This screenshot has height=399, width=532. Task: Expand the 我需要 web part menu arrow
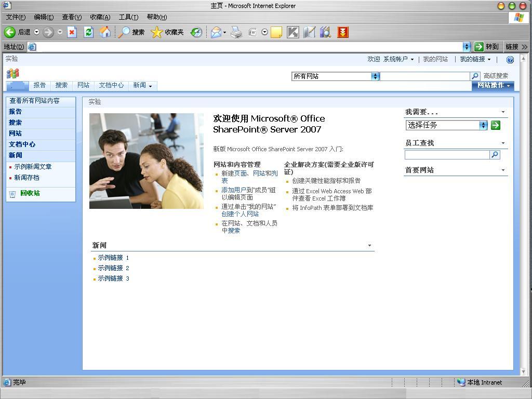point(503,112)
